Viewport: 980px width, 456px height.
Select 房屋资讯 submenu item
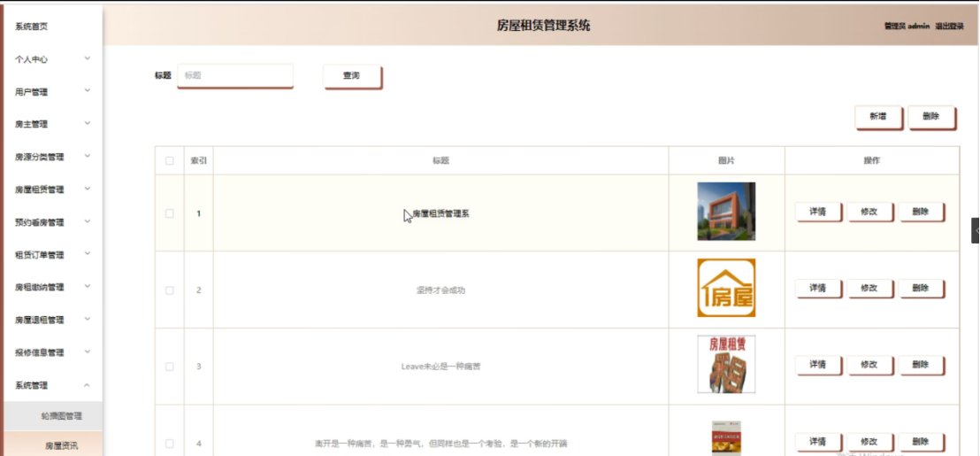tap(53, 444)
